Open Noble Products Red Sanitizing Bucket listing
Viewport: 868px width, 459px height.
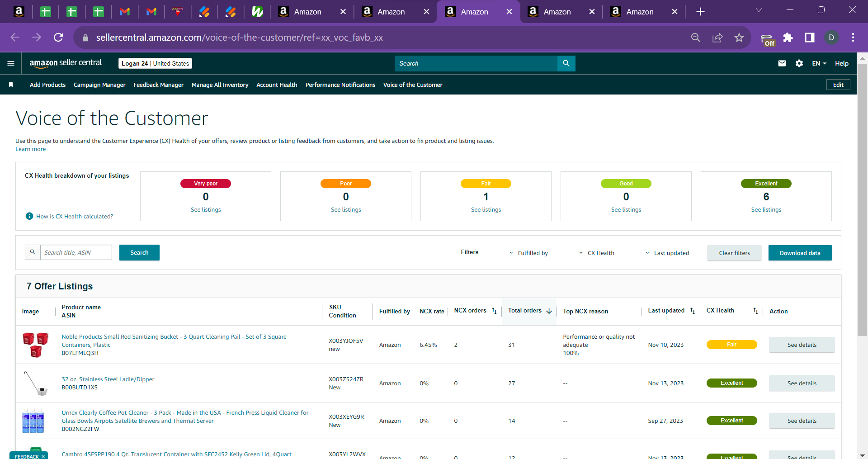(x=174, y=341)
